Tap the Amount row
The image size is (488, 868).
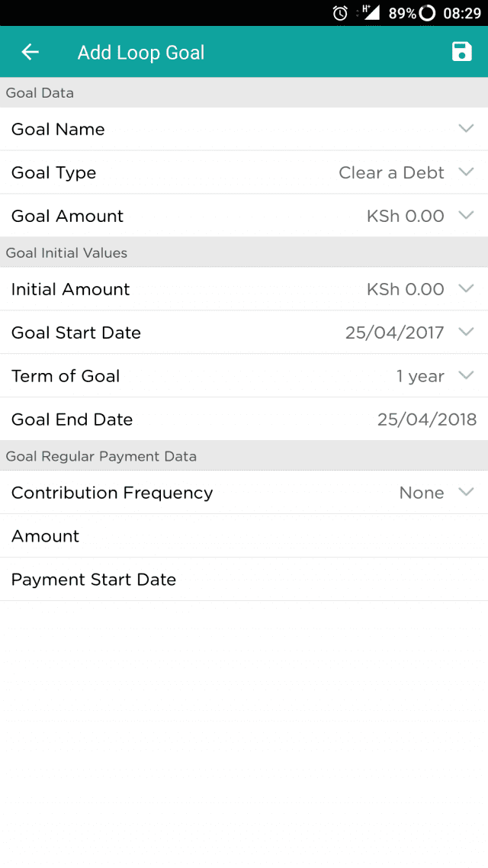coord(244,536)
